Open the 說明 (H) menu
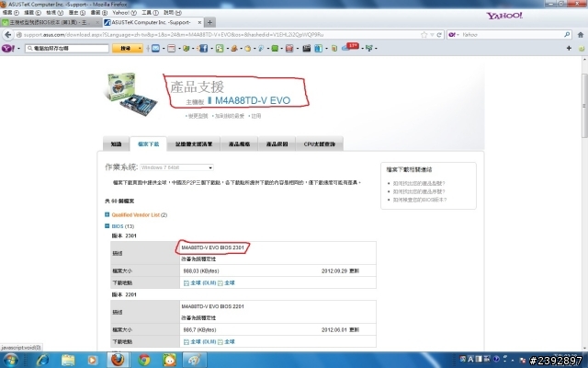 pyautogui.click(x=173, y=13)
